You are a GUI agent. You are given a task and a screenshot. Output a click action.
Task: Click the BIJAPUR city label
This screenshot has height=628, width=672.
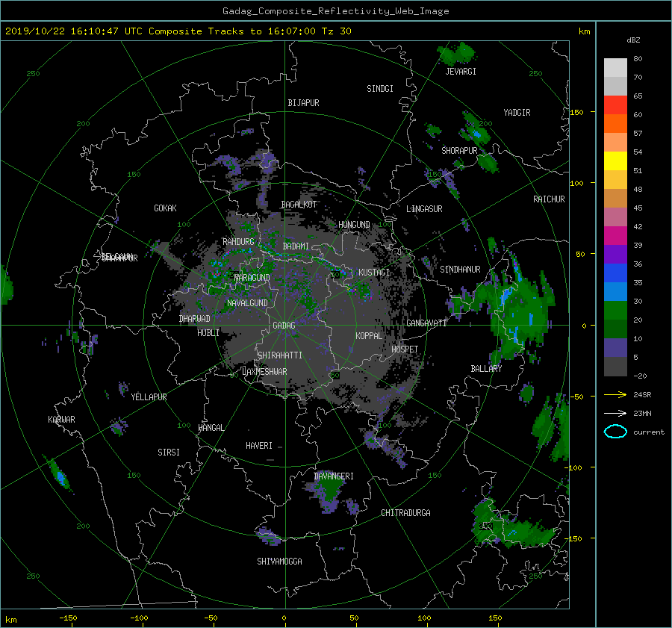click(303, 103)
